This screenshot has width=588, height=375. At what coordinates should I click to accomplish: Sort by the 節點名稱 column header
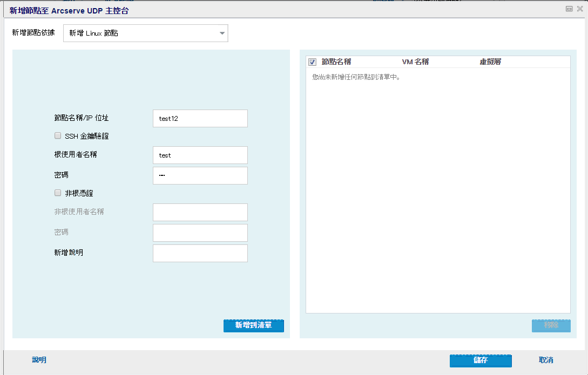coord(336,62)
